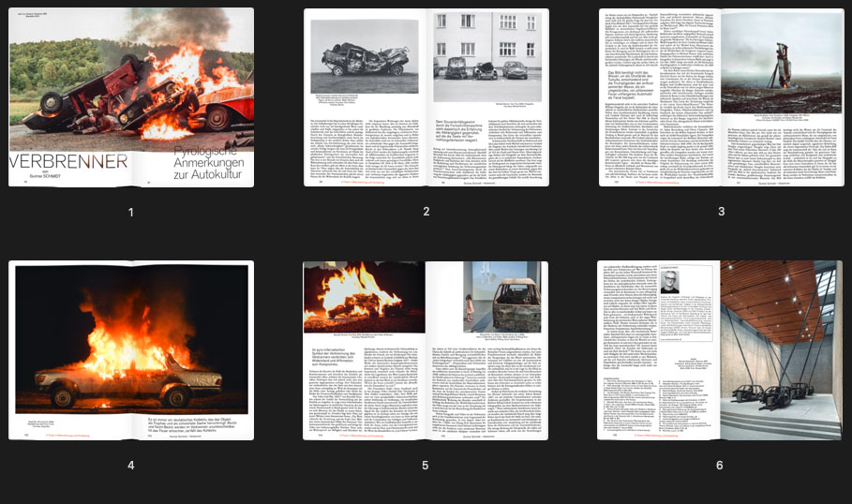
Task: Click the VERBRENNER headline on spread 1
Action: tap(67, 161)
